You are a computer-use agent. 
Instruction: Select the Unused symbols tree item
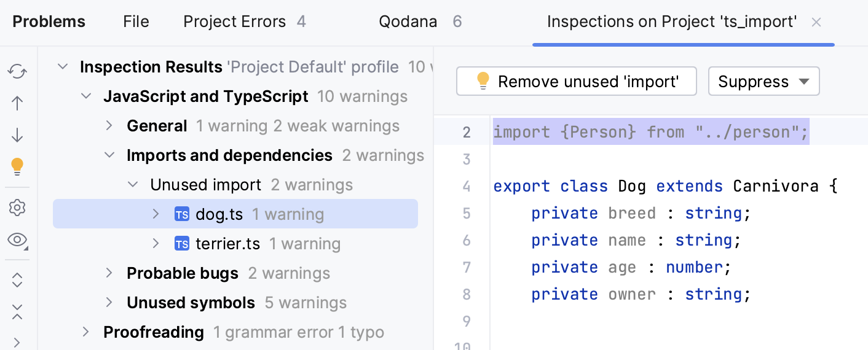point(191,303)
